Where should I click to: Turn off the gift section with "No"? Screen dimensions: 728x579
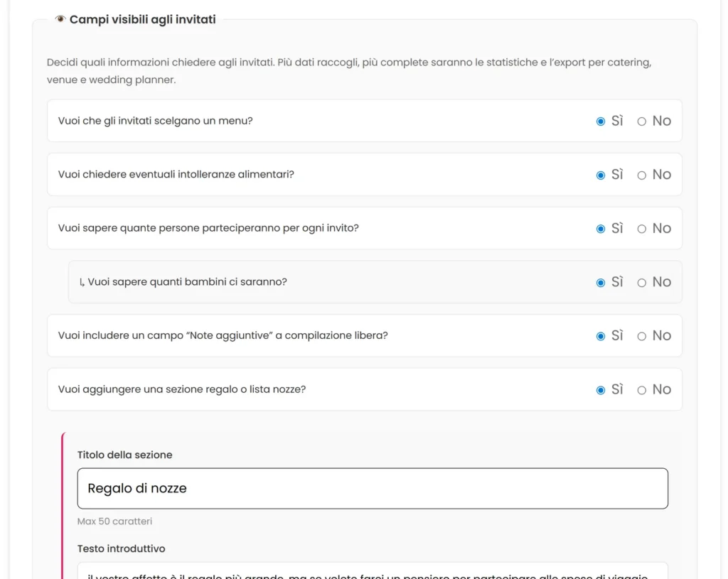coord(642,389)
